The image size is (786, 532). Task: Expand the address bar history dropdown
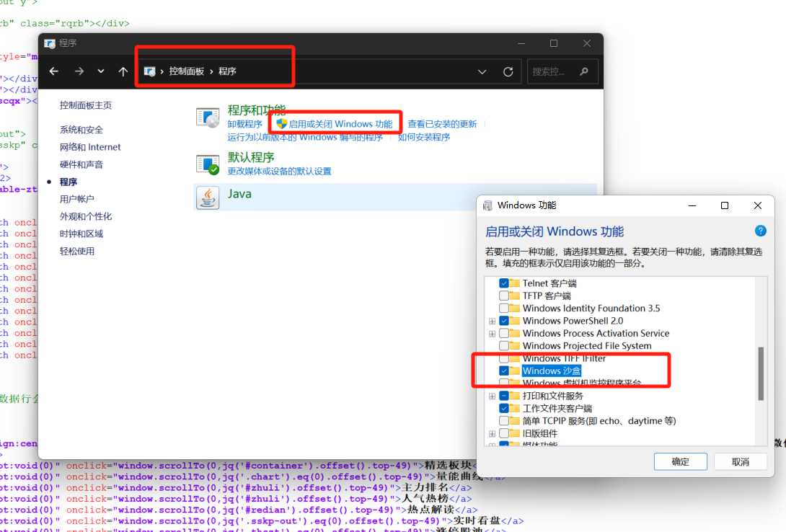(482, 71)
